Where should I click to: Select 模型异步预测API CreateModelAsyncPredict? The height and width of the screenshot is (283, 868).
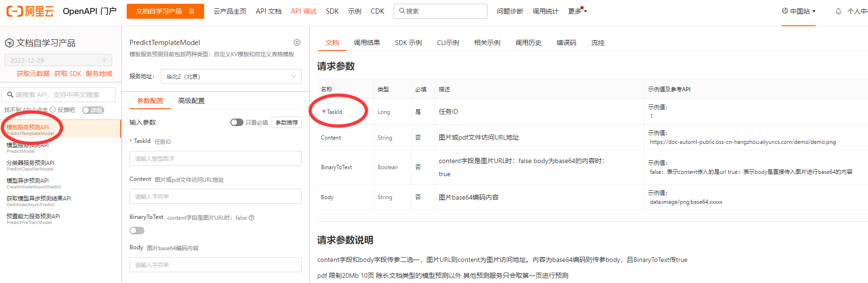(x=61, y=183)
